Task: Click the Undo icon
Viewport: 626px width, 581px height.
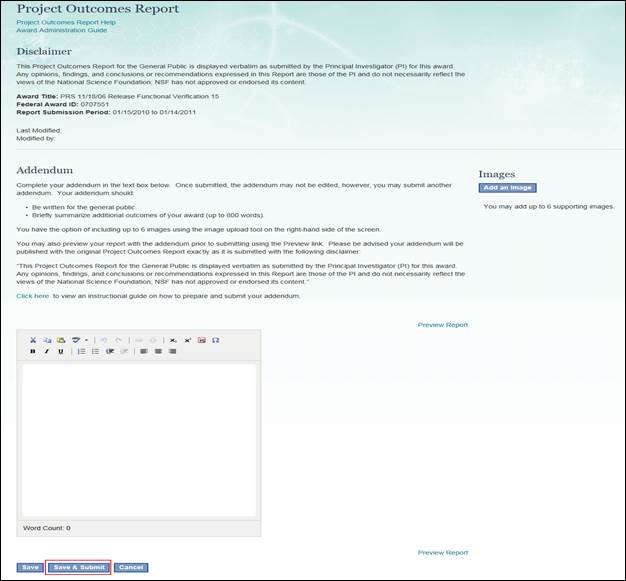Action: point(104,340)
